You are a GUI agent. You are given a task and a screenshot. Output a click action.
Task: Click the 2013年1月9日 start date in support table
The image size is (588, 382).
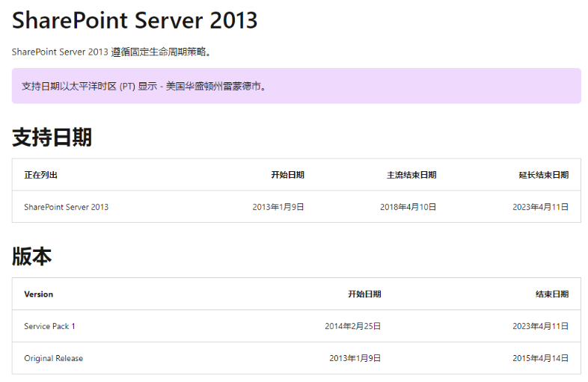[x=278, y=207]
